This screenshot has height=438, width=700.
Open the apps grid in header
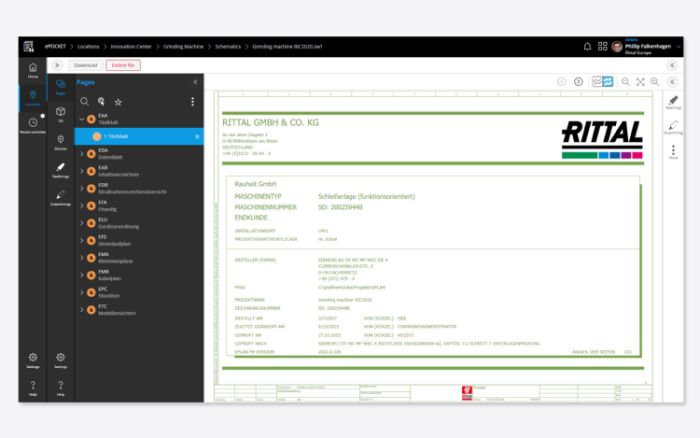coord(603,47)
